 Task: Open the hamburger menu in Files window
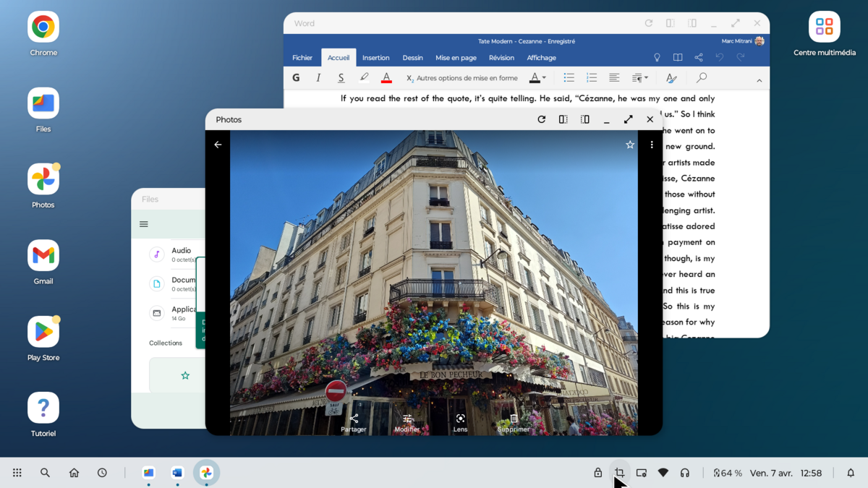click(143, 224)
